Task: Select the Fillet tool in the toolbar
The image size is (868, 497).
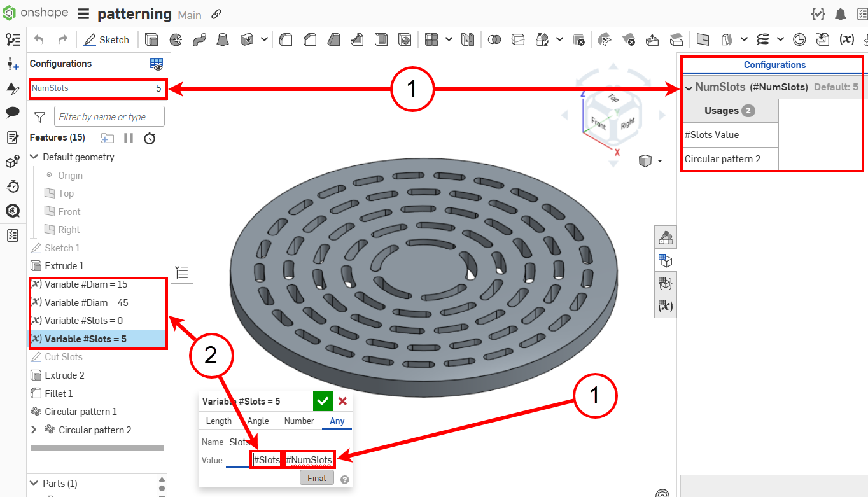Action: point(286,39)
